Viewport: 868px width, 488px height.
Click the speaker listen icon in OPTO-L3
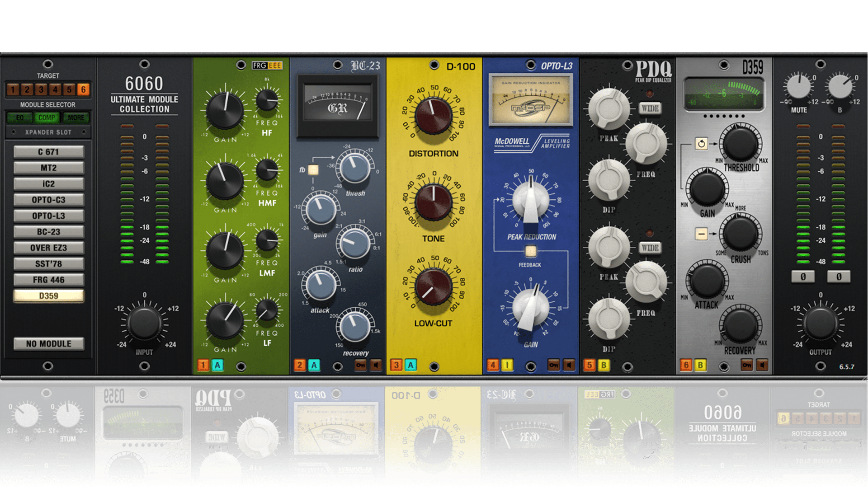pos(569,365)
